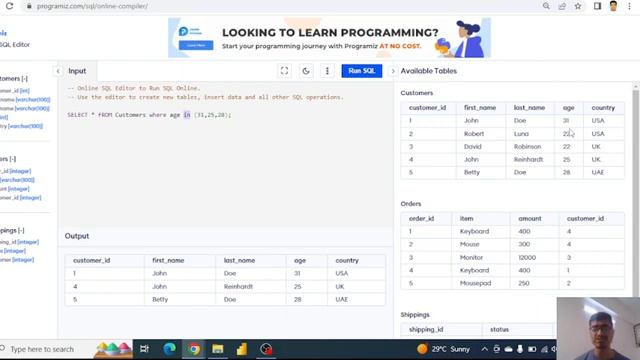Collapse the Shippings table schema
Viewport: 640px width, 360px height.
pyautogui.click(x=21, y=231)
